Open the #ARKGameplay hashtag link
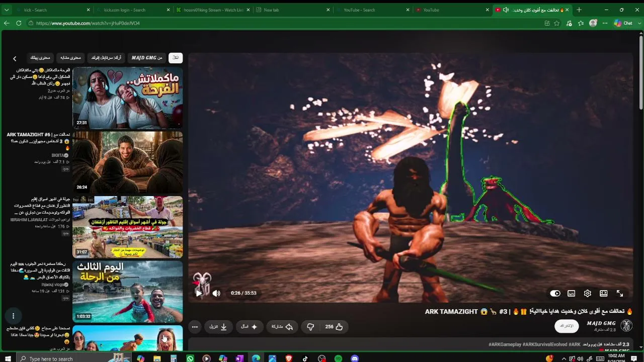Viewport: 644px width, 362px height. pos(505,344)
